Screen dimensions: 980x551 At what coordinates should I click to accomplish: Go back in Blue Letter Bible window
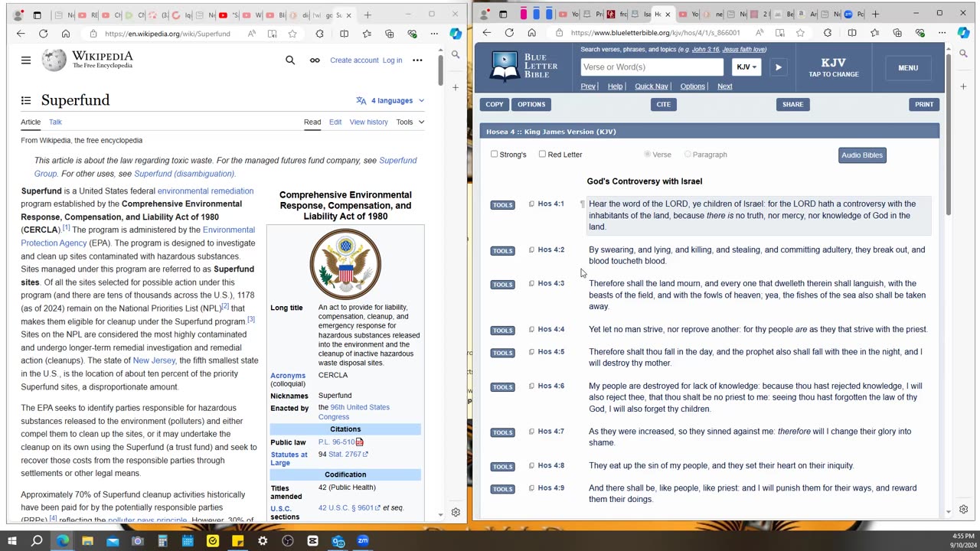coord(487,33)
